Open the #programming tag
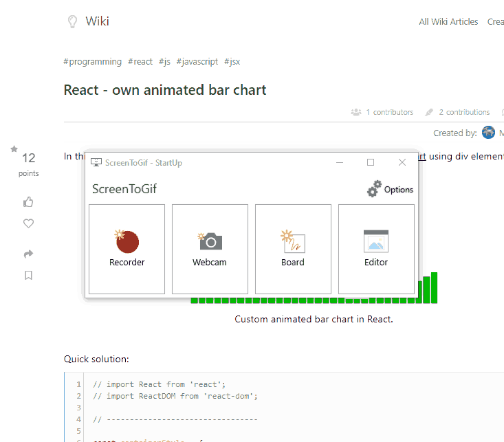The height and width of the screenshot is (442, 504). pos(93,61)
